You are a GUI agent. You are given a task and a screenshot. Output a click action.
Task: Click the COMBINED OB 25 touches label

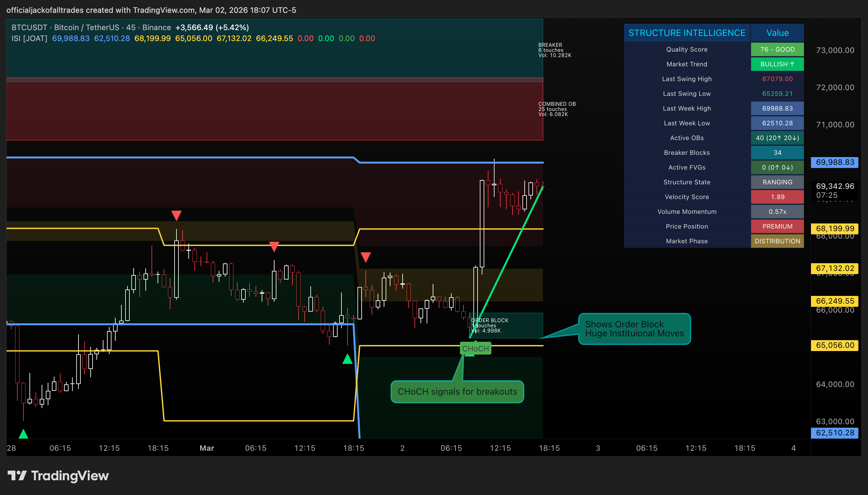tap(557, 109)
